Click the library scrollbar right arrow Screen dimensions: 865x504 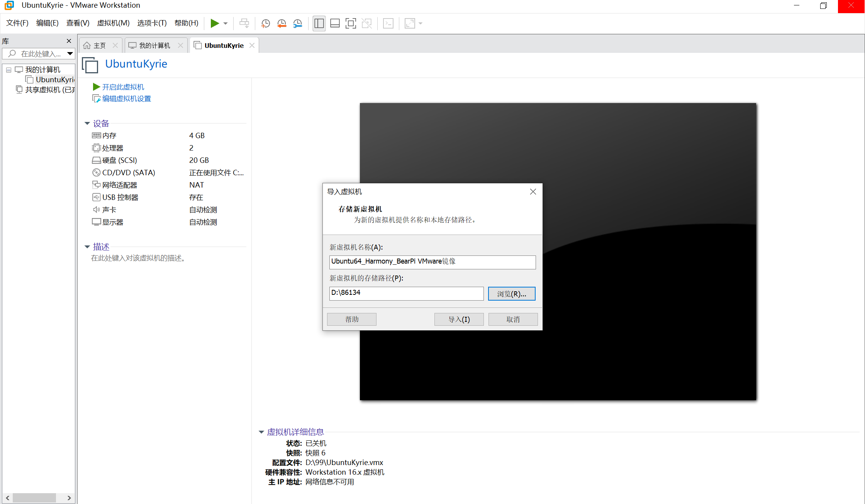[69, 498]
